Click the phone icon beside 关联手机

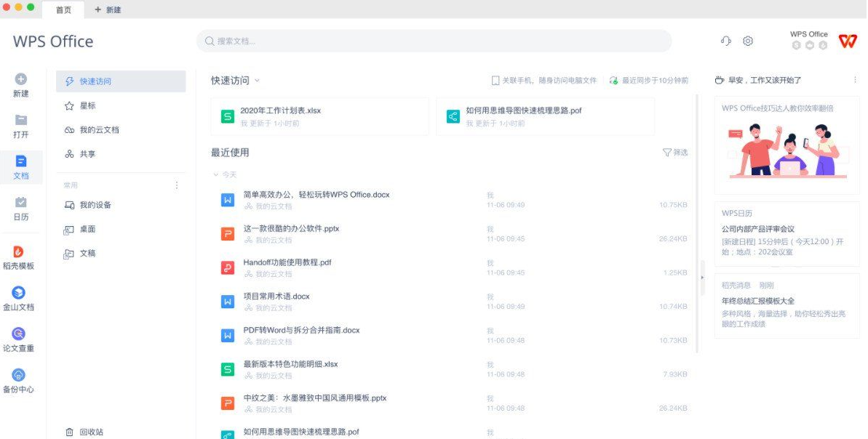(x=495, y=81)
